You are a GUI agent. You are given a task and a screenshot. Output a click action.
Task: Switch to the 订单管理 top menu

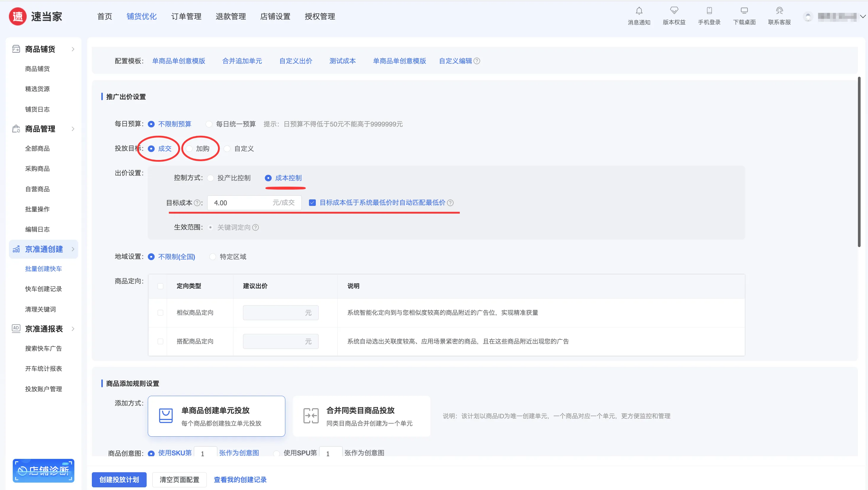pyautogui.click(x=186, y=17)
